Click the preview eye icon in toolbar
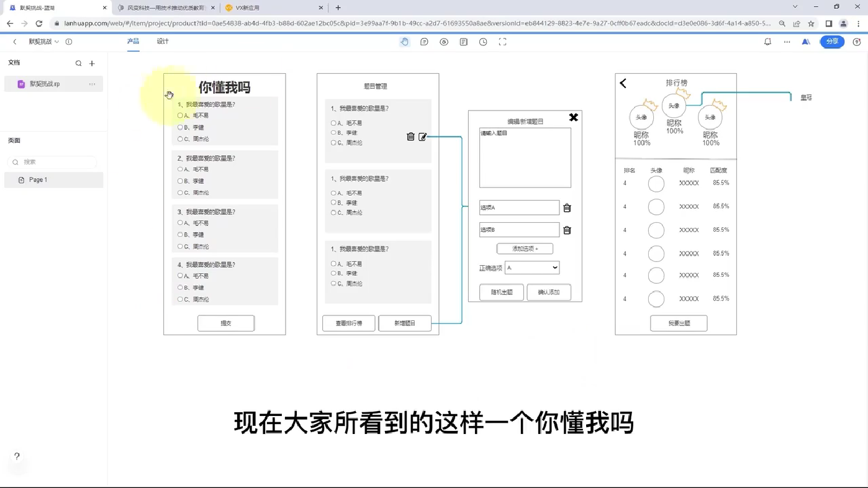868x488 pixels. click(444, 42)
